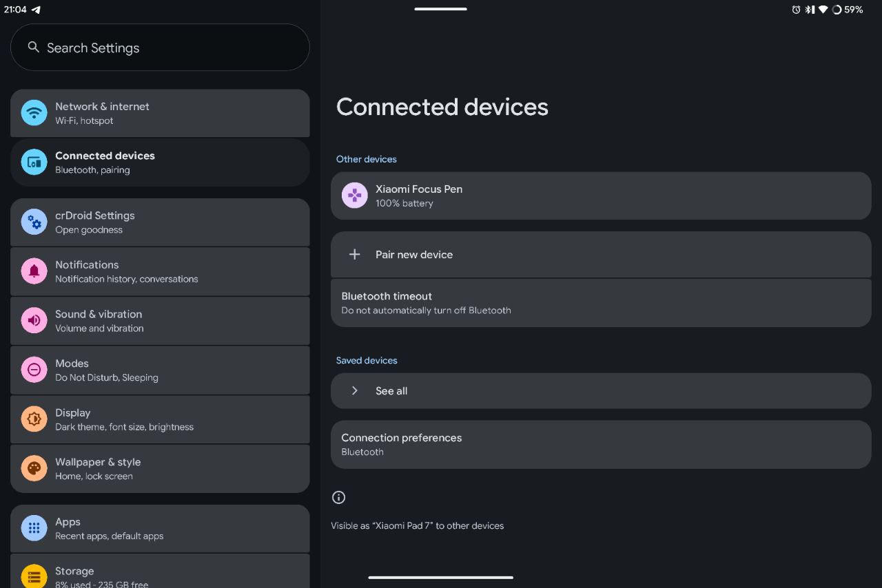Click the Apps grid icon
The image size is (882, 588).
tap(34, 527)
